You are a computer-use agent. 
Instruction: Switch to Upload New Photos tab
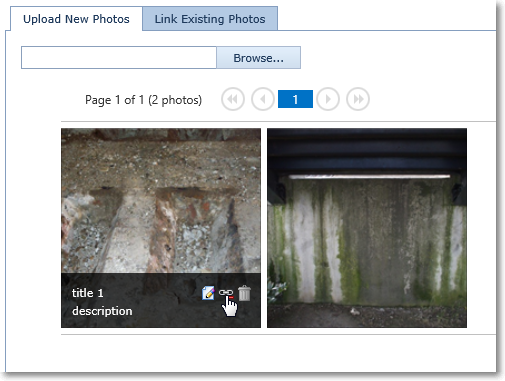(76, 19)
